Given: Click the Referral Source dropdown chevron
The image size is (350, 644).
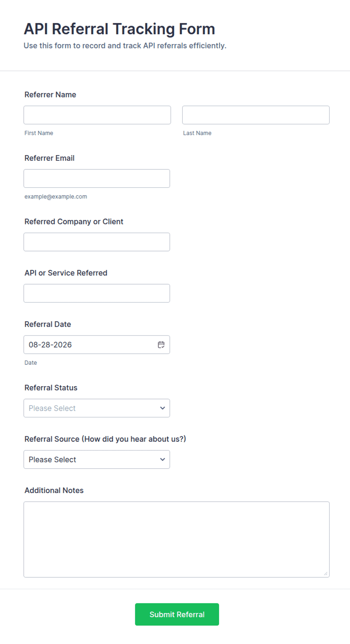Looking at the screenshot, I should 163,460.
